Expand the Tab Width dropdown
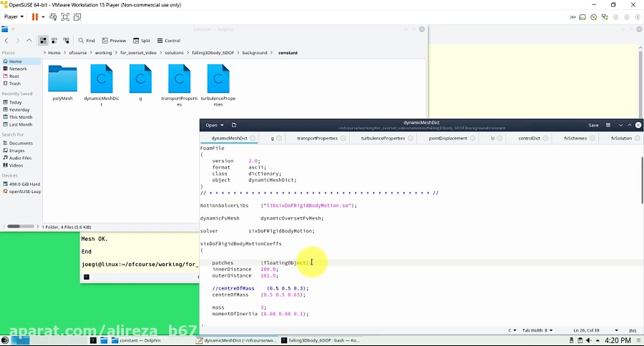 [x=538, y=330]
